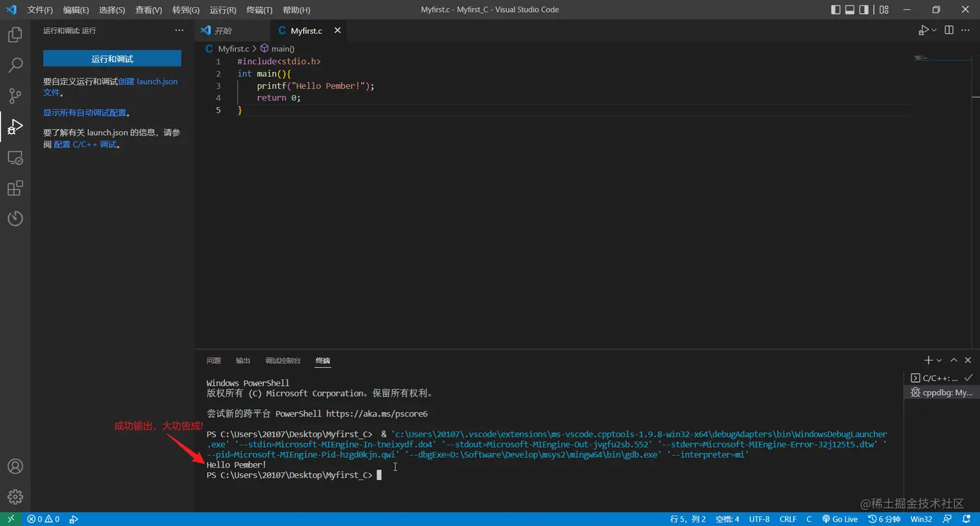
Task: Toggle the primary side bar visibility
Action: (836, 10)
